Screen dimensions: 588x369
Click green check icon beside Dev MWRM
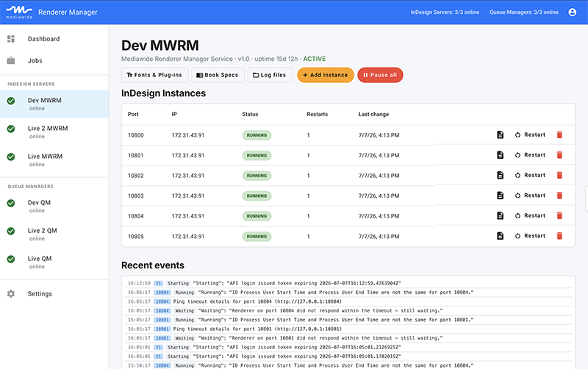coord(11,101)
